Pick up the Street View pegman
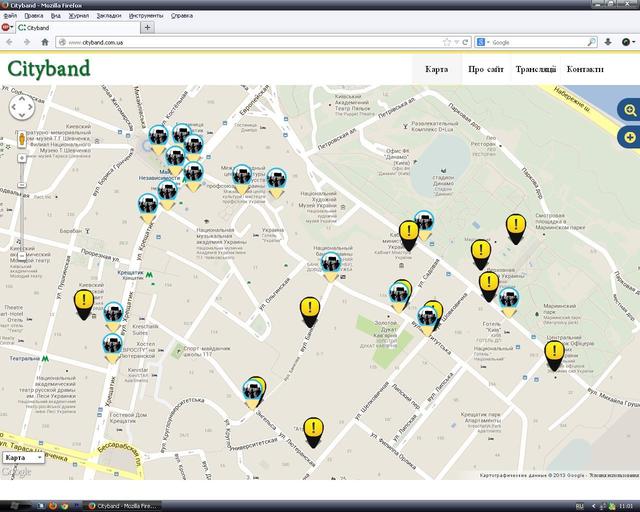The width and height of the screenshot is (640, 512). pyautogui.click(x=22, y=139)
